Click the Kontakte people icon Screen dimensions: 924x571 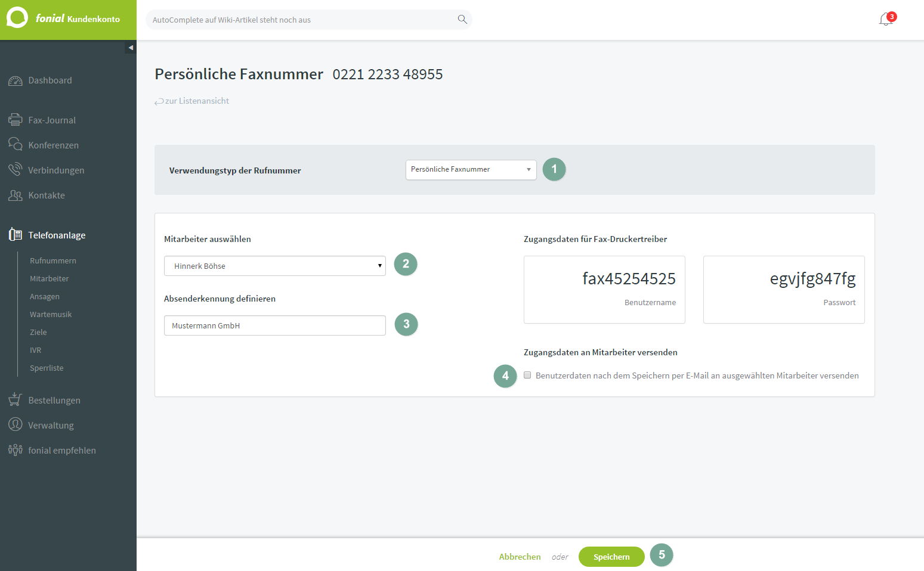[x=16, y=195]
